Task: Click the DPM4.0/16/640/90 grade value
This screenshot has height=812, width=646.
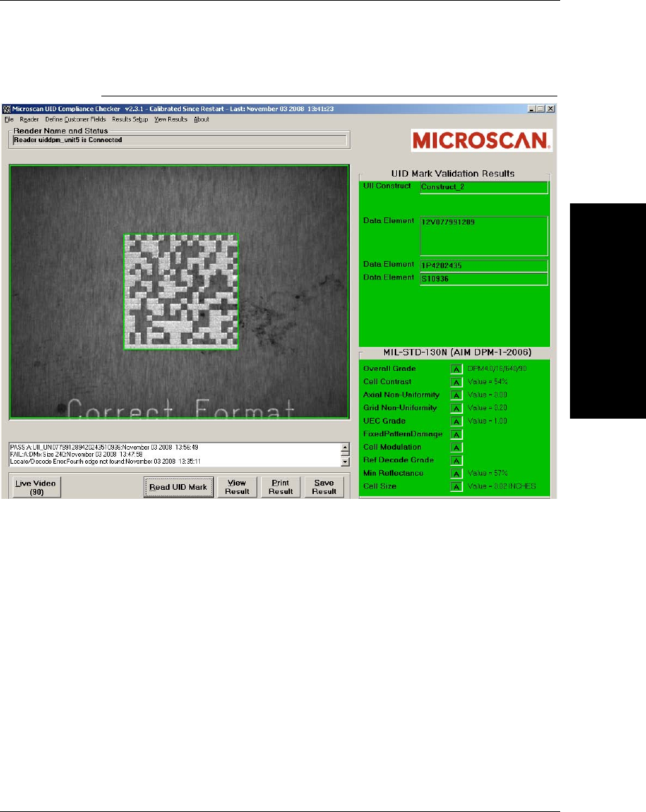Action: [497, 369]
